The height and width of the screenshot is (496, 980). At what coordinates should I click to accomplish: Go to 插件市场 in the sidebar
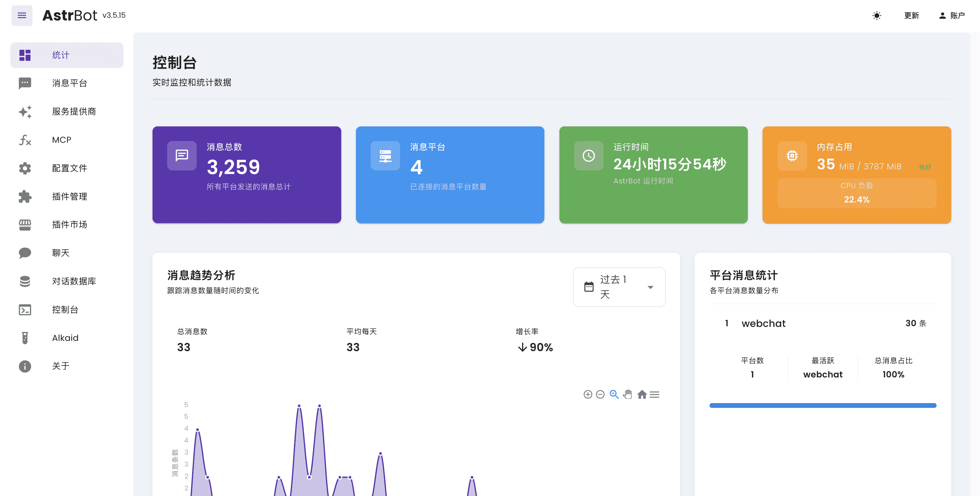coord(69,225)
